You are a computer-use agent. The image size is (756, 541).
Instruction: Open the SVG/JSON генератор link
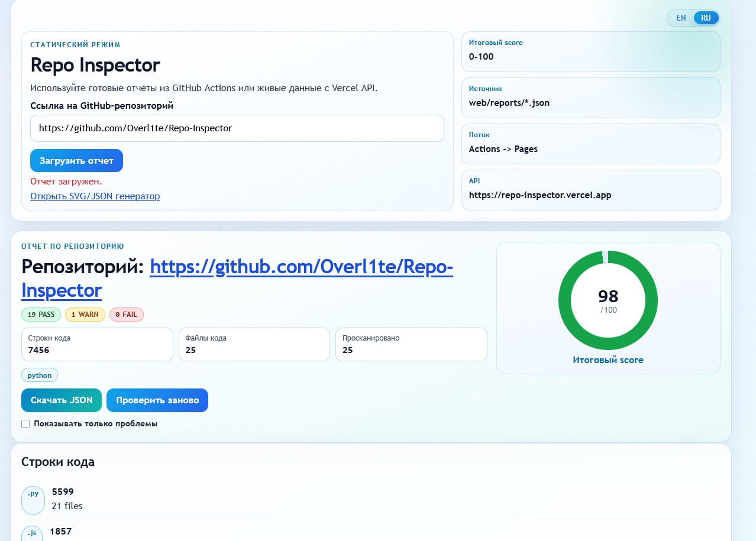coord(95,196)
